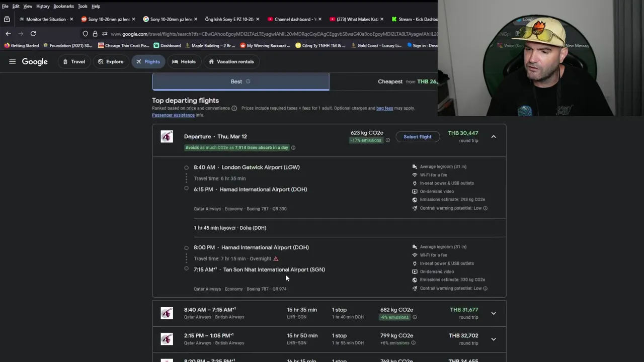Screen dimensions: 644x362
Task: Open the Edit menu
Action: tap(16, 6)
